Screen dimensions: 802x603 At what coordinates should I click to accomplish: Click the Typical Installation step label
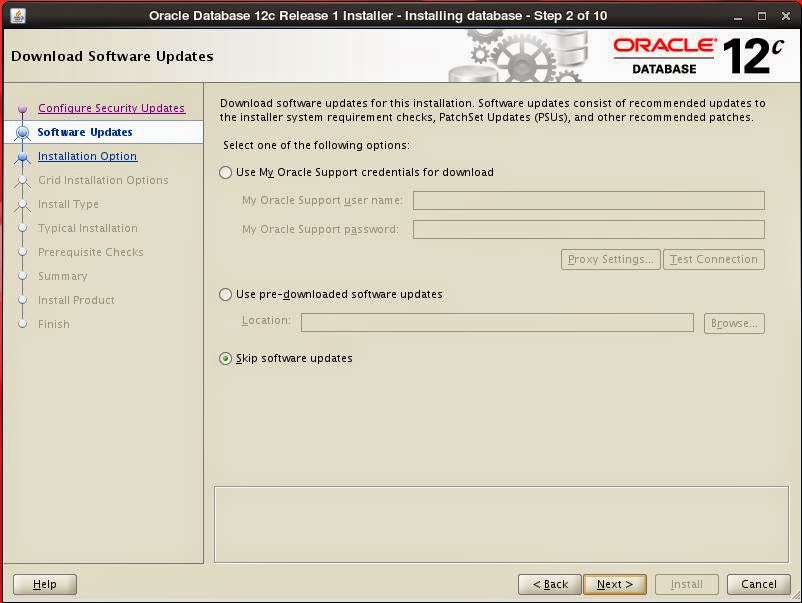tap(88, 228)
